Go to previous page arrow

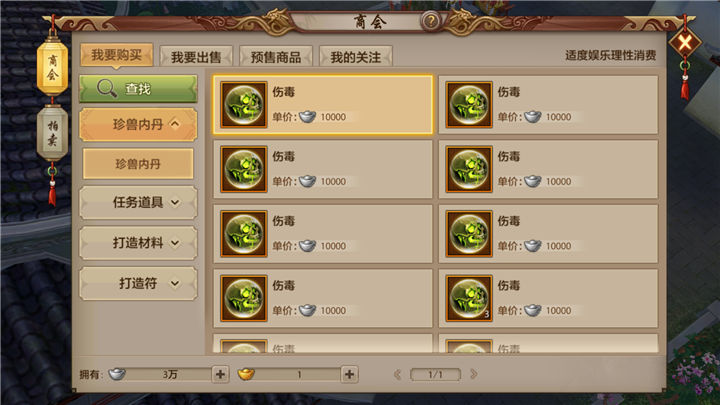pyautogui.click(x=397, y=374)
